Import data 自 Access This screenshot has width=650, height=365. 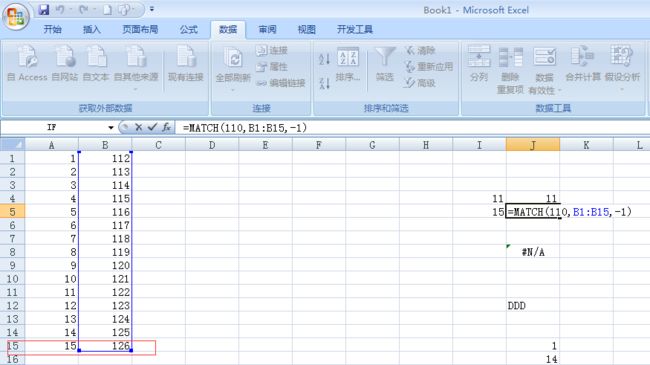(27, 63)
